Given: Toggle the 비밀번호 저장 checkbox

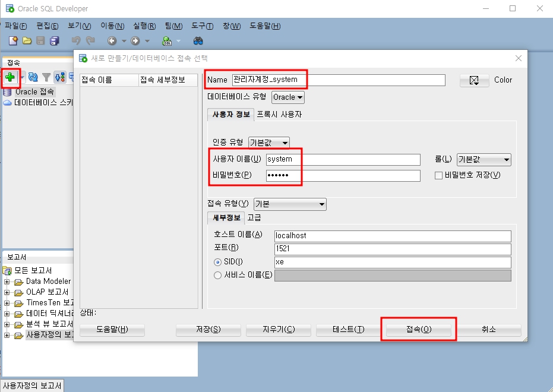Looking at the screenshot, I should pyautogui.click(x=438, y=175).
